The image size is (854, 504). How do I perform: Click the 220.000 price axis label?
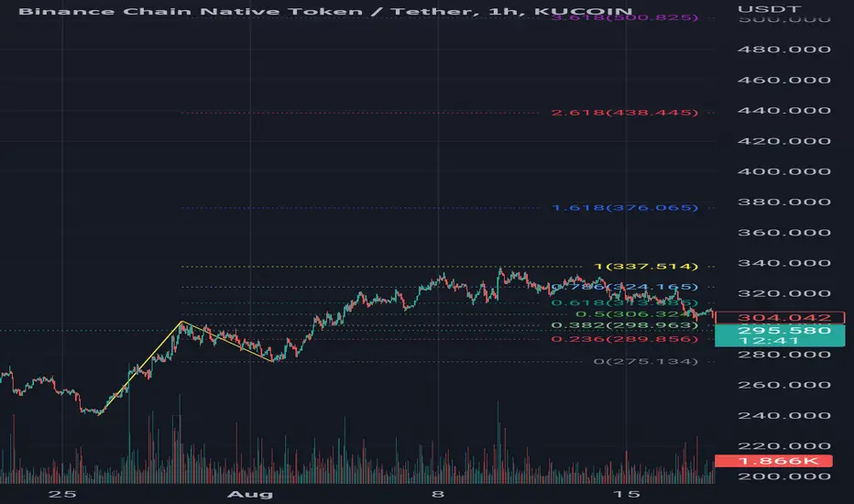784,446
